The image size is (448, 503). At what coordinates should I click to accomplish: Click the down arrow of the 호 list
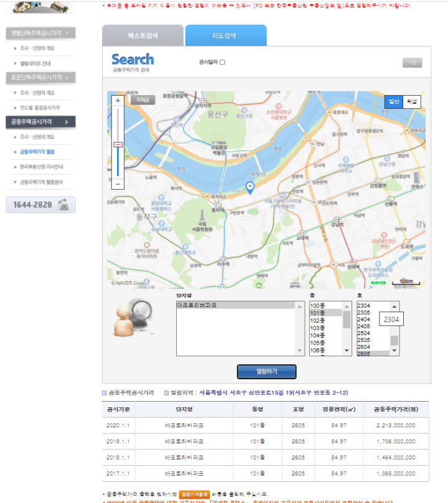(394, 351)
